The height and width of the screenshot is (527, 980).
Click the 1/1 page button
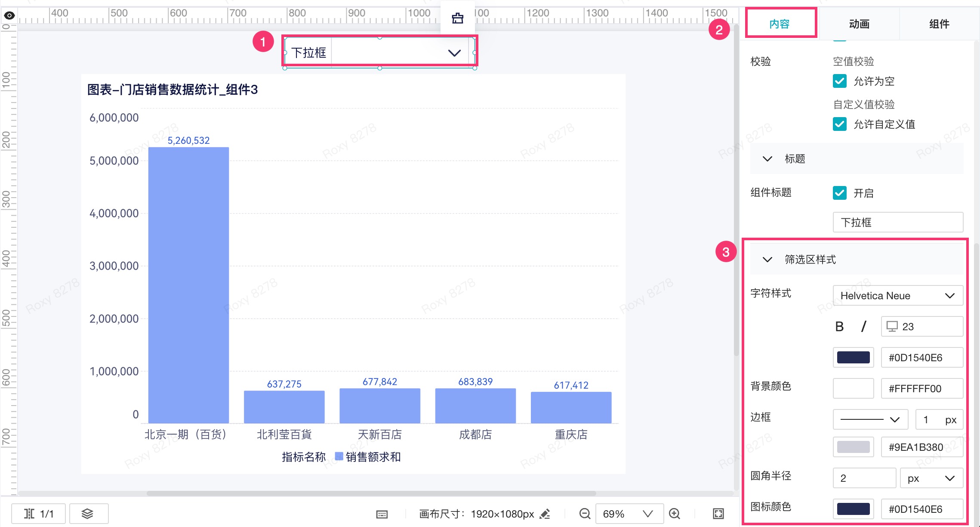[39, 514]
